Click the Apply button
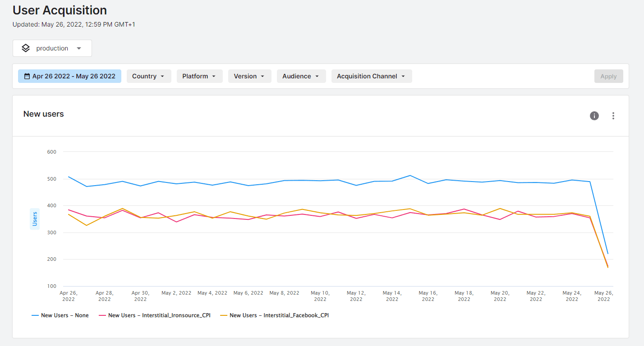 [x=608, y=76]
